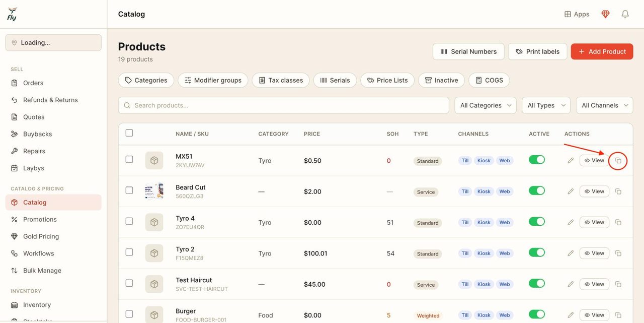Click the Tyro 4 product box icon

154,222
